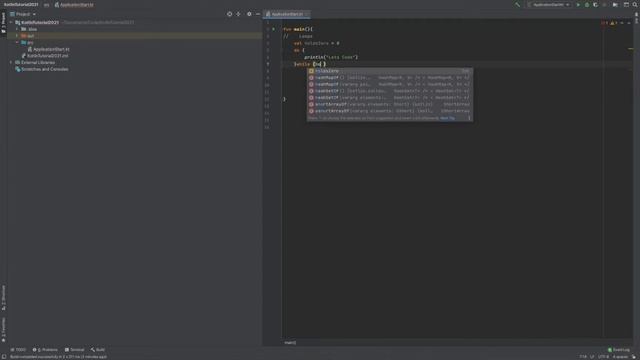
Task: Click the Build project hammer icon
Action: point(517,5)
